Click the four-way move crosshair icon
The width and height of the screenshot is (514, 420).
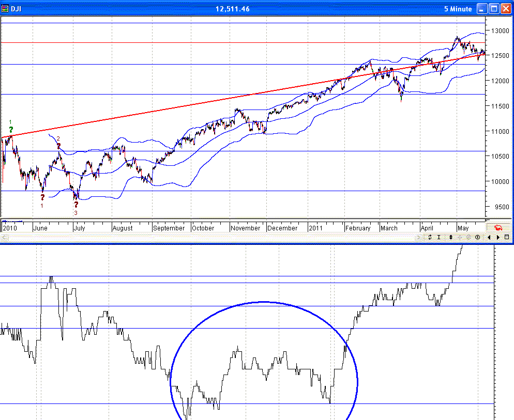pyautogui.click(x=460, y=237)
